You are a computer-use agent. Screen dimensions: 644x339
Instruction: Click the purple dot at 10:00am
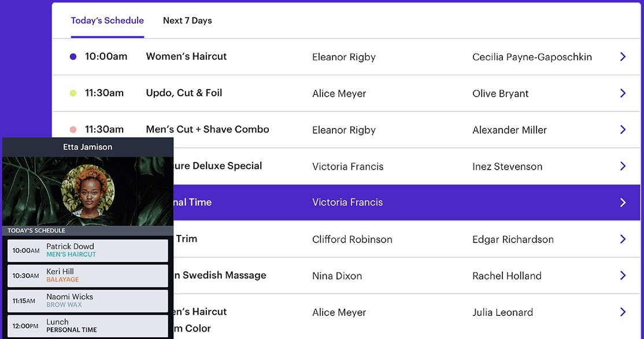[73, 57]
